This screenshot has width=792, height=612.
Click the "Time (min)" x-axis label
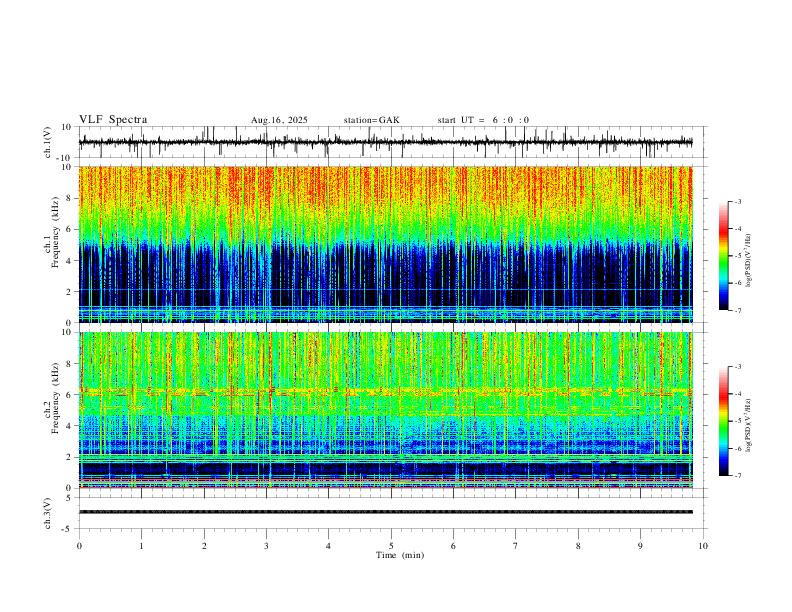[x=400, y=555]
